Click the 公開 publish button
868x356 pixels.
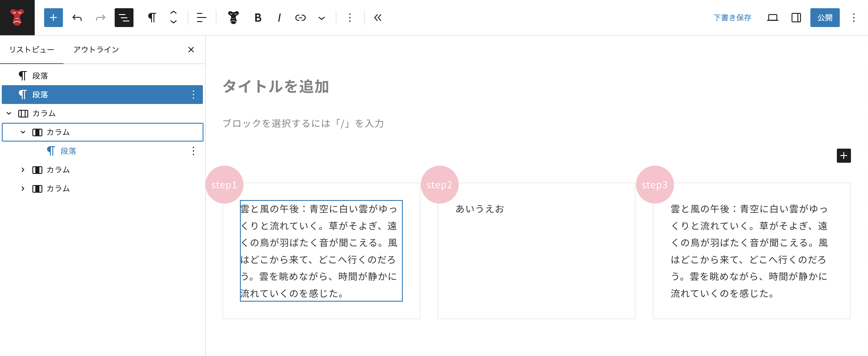tap(824, 18)
